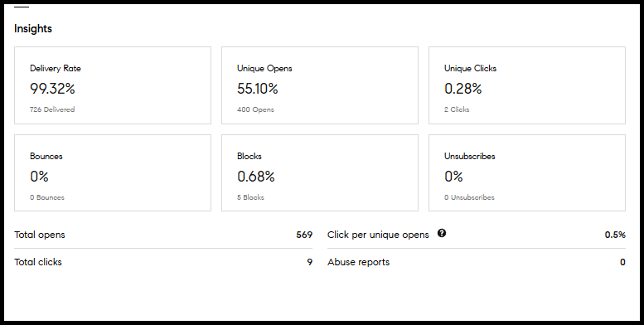Click the 0.28% unique clicks value
Viewport: 644px width, 325px height.
point(462,89)
